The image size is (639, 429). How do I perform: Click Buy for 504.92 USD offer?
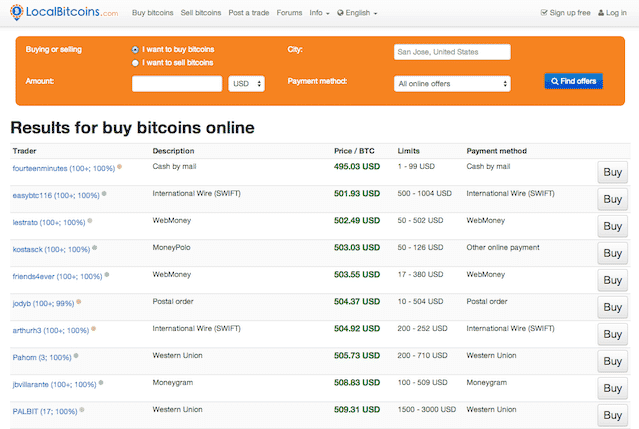(613, 334)
